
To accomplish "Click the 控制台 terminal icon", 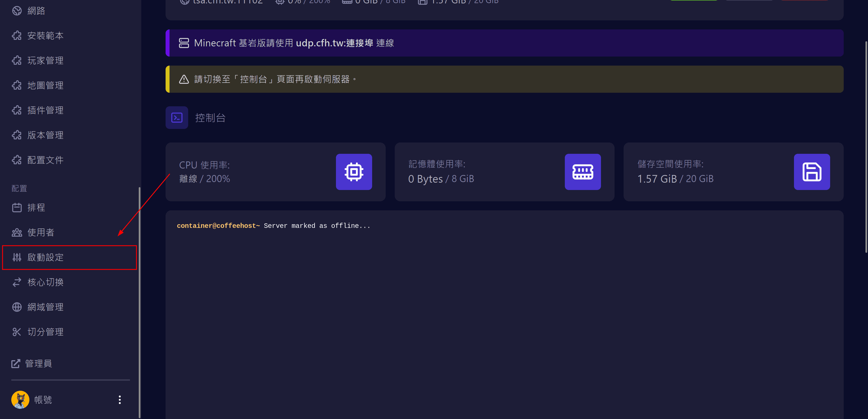I will pyautogui.click(x=177, y=118).
